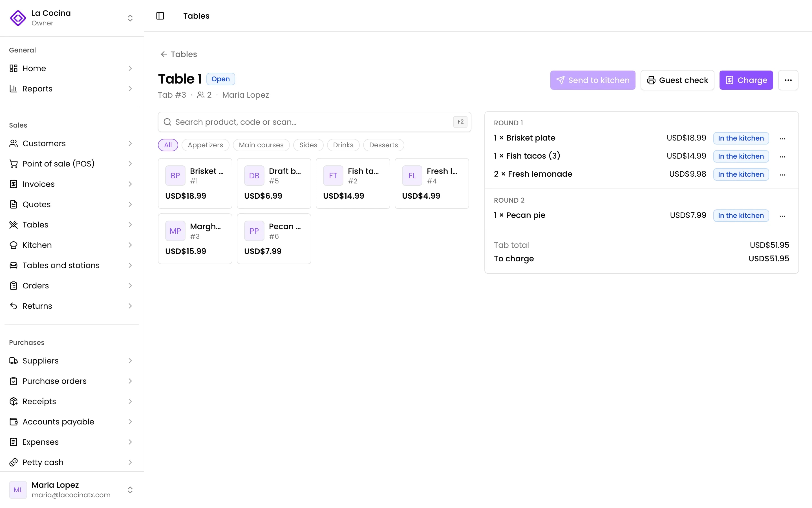The width and height of the screenshot is (812, 508).
Task: Click the Reports chart icon
Action: pyautogui.click(x=14, y=89)
